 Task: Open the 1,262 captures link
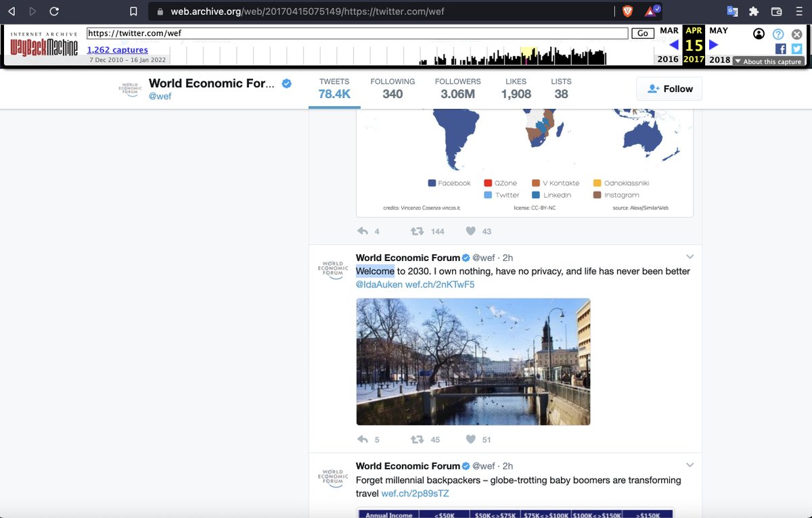click(117, 50)
